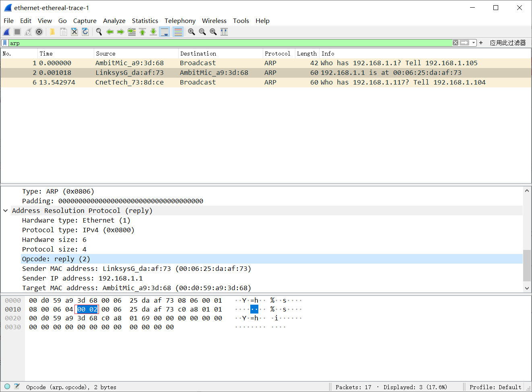Open a capture file folder icon

click(52, 32)
